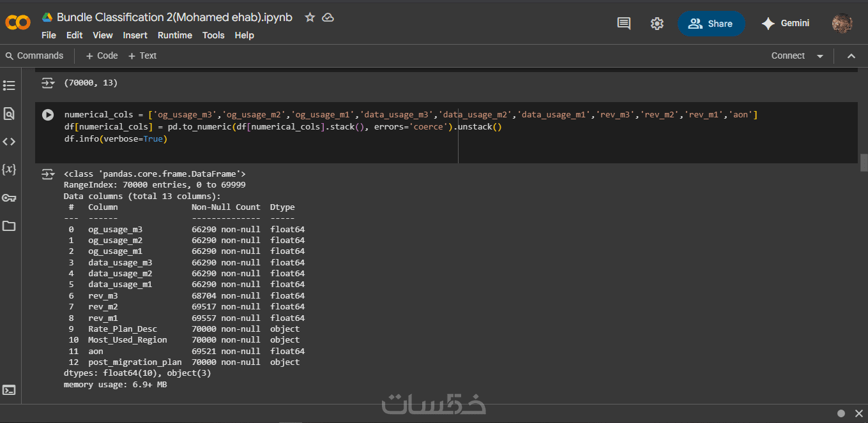The height and width of the screenshot is (423, 868).
Task: Click the 'Non-Null Count' header text
Action: click(x=225, y=207)
